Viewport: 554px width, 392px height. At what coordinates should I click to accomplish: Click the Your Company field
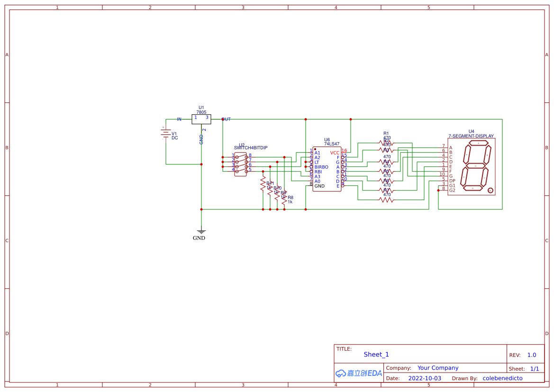click(438, 367)
